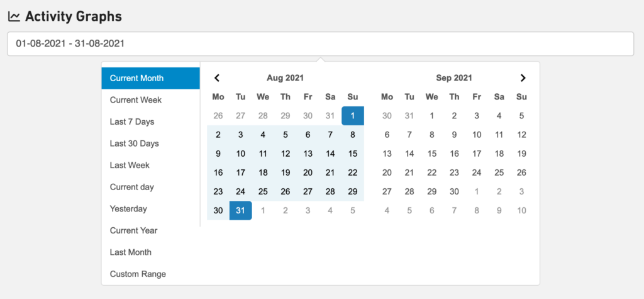Choose September 30 in the right calendar

454,191
